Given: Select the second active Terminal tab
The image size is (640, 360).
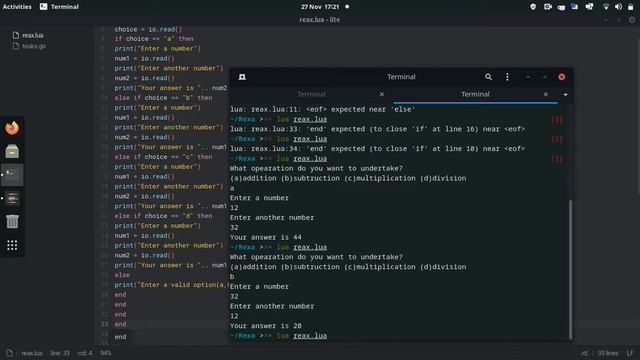Looking at the screenshot, I should [x=476, y=94].
